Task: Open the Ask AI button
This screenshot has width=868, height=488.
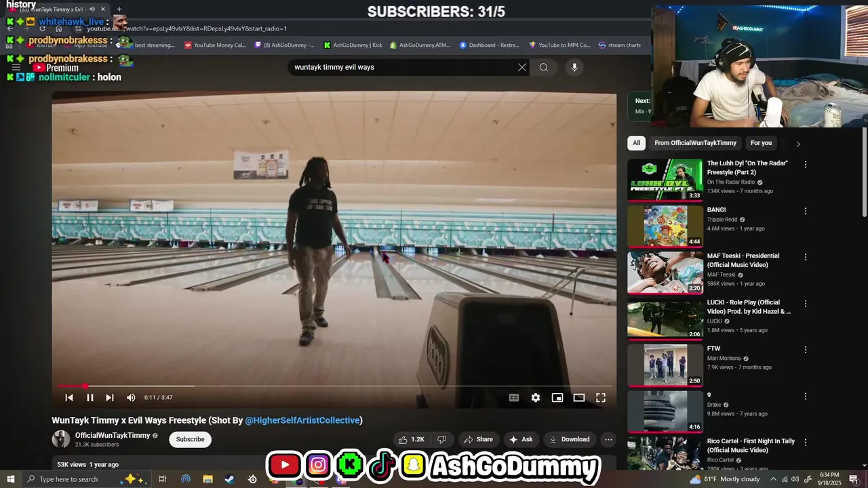Action: [x=521, y=439]
